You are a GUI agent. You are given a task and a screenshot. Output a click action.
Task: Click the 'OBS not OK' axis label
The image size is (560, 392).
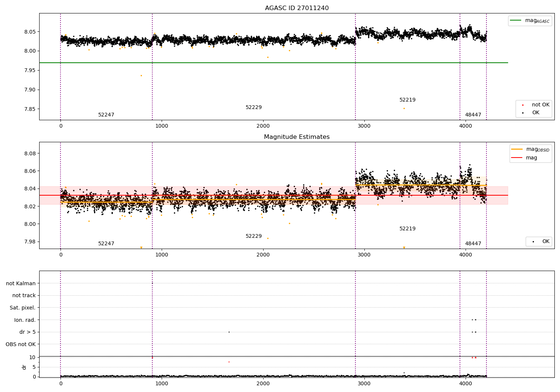[x=21, y=344]
